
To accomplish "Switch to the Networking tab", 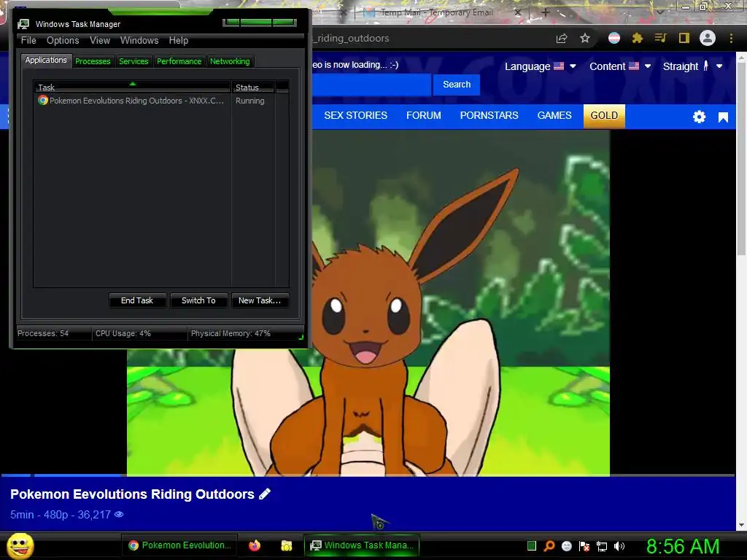I will click(x=230, y=61).
